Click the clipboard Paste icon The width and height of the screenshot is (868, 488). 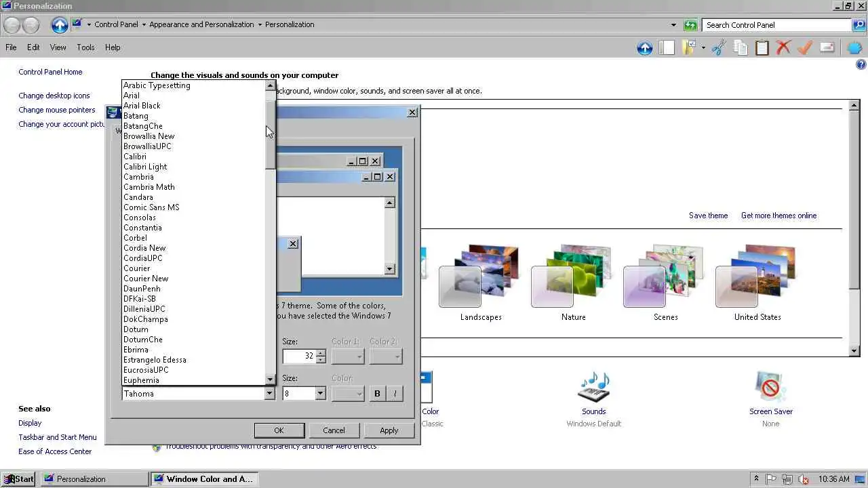coord(762,47)
